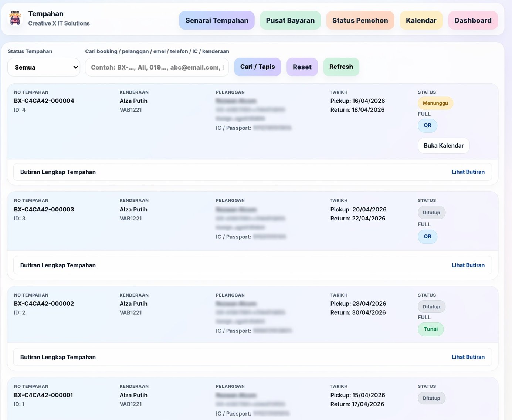
Task: Click Tunai badge on booking 000002
Action: [x=430, y=329]
